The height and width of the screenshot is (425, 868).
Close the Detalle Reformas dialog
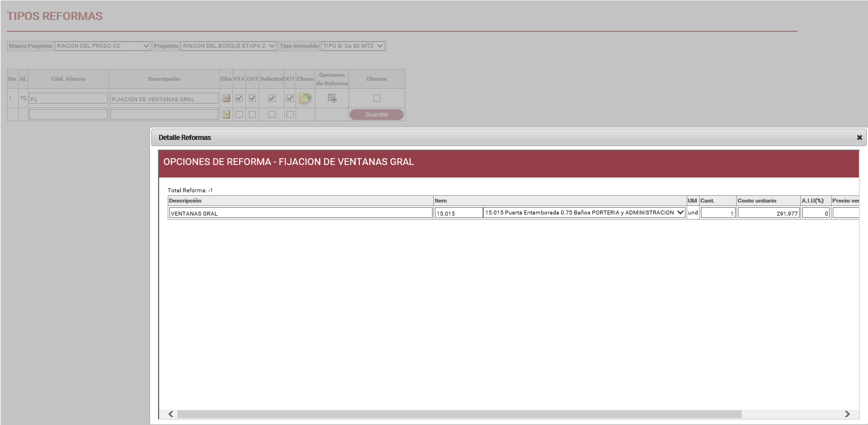click(859, 138)
